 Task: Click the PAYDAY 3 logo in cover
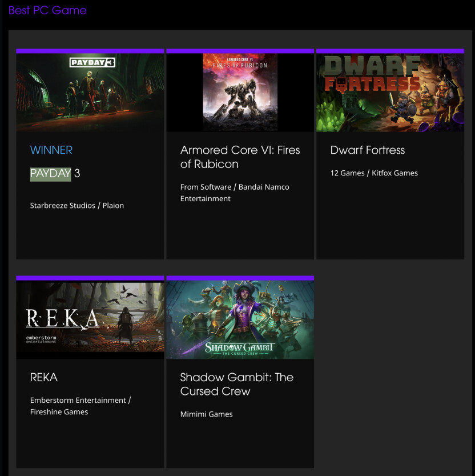pos(92,62)
